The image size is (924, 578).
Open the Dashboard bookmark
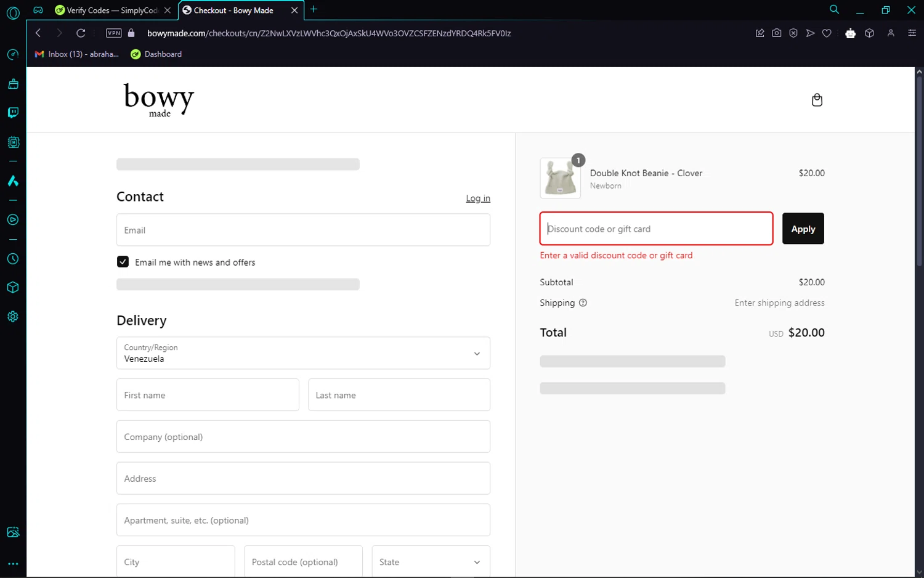(156, 54)
